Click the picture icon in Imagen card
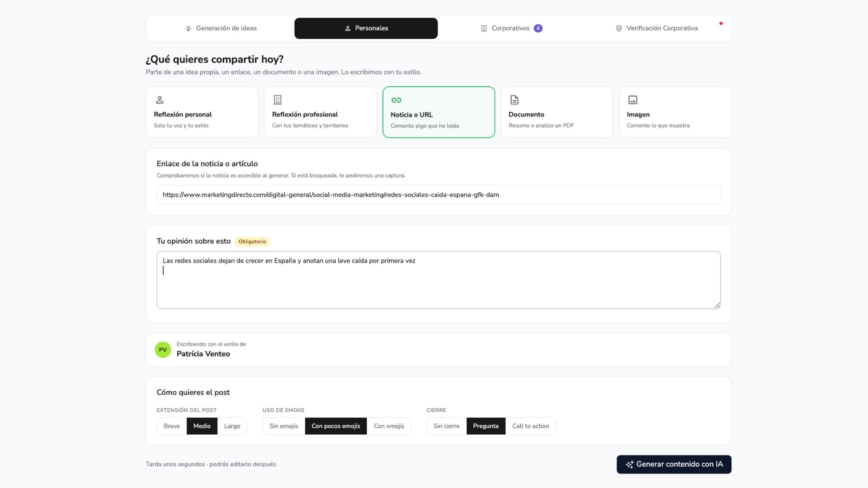The image size is (868, 488). pos(633,100)
